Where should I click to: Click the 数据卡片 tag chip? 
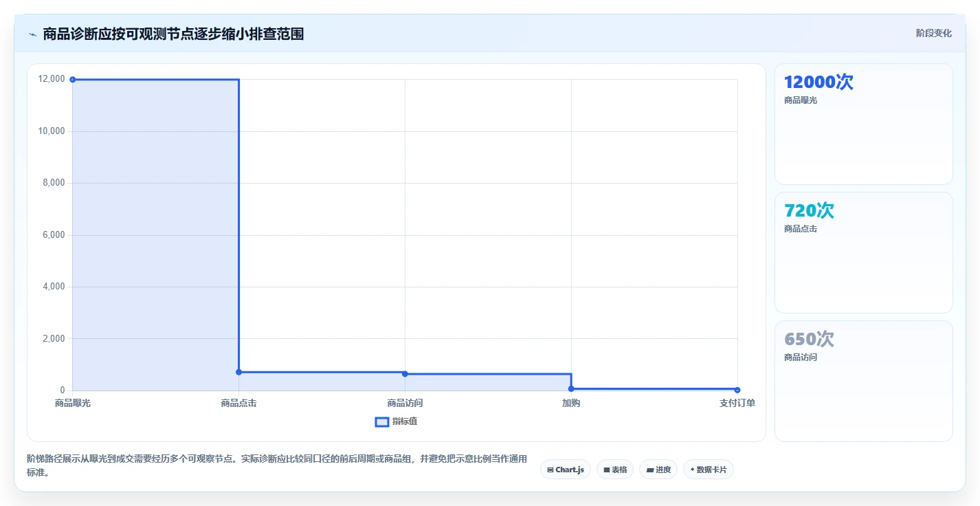[x=709, y=470]
